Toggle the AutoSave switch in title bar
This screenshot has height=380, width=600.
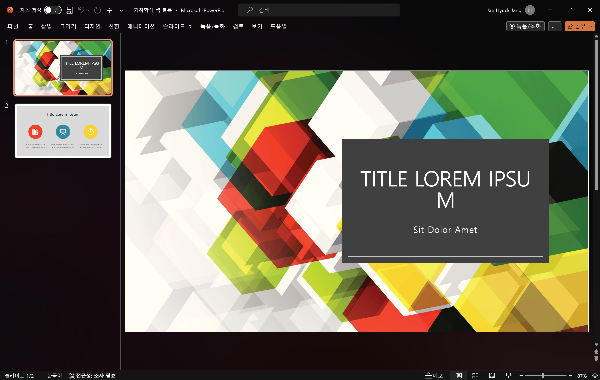52,10
